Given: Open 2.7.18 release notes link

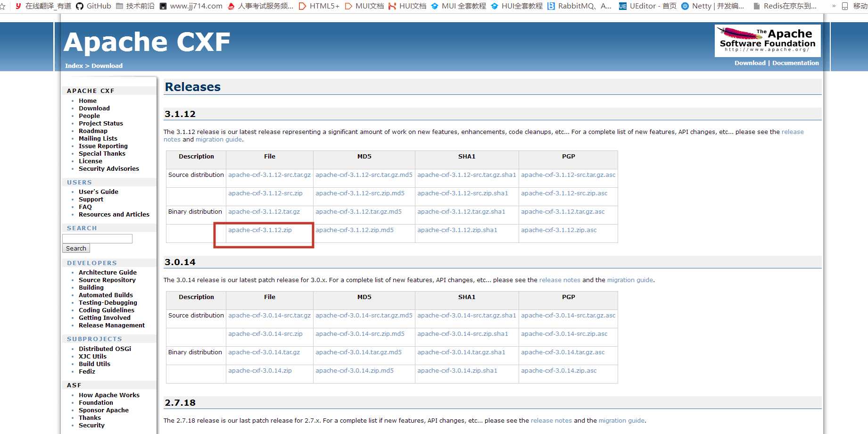Looking at the screenshot, I should tap(551, 420).
